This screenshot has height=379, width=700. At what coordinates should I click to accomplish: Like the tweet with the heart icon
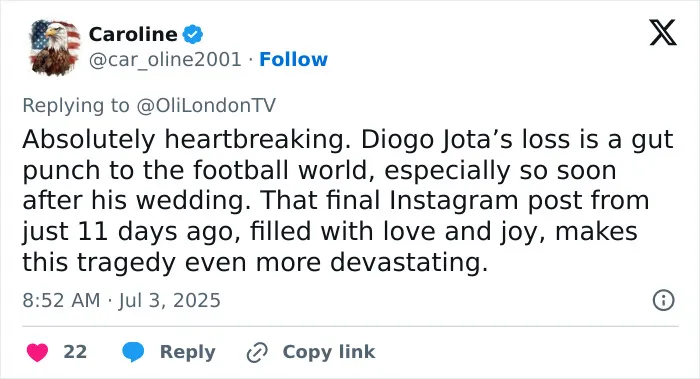click(38, 352)
